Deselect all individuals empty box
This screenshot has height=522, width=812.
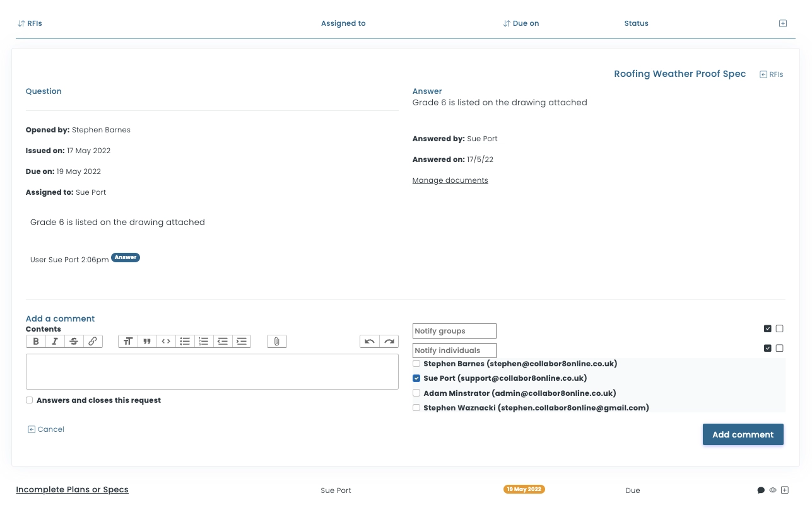tap(780, 348)
